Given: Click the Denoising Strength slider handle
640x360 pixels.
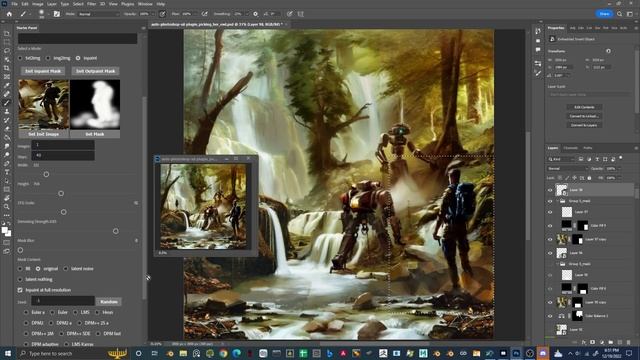Looking at the screenshot, I should point(116,231).
